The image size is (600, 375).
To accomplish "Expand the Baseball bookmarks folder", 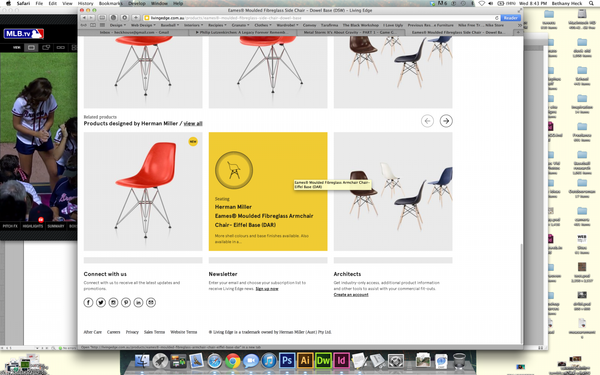I will tap(170, 25).
